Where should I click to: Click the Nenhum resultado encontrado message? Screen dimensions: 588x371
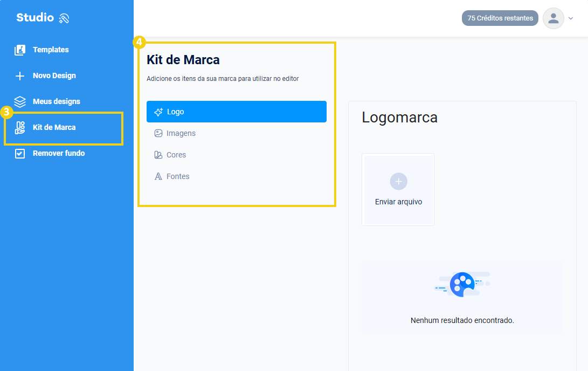coord(462,320)
